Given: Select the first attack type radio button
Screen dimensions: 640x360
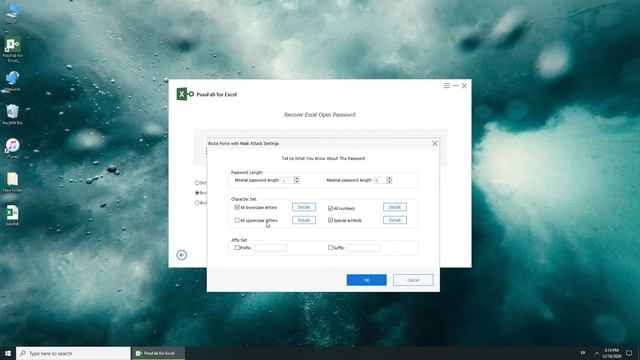Looking at the screenshot, I should tap(197, 183).
